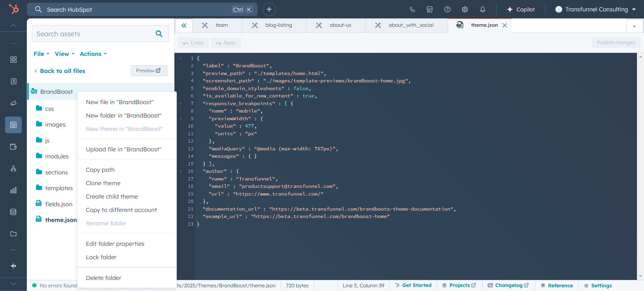Open the marketplace storefront icon
This screenshot has width=644, height=291.
[430, 9]
